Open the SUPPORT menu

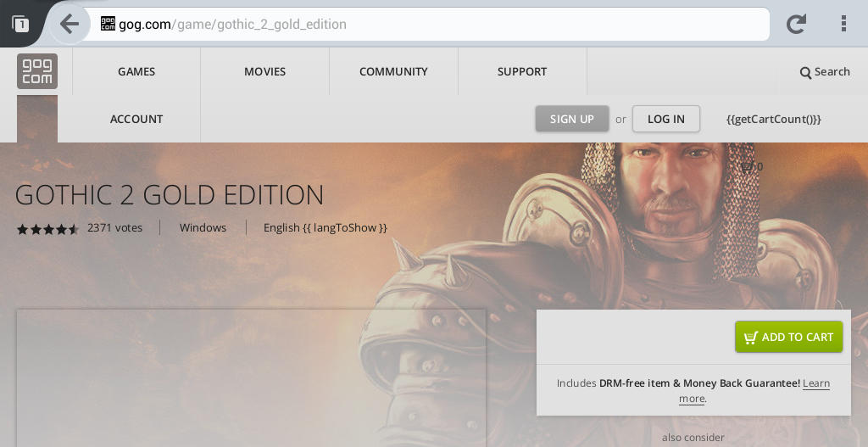[522, 71]
